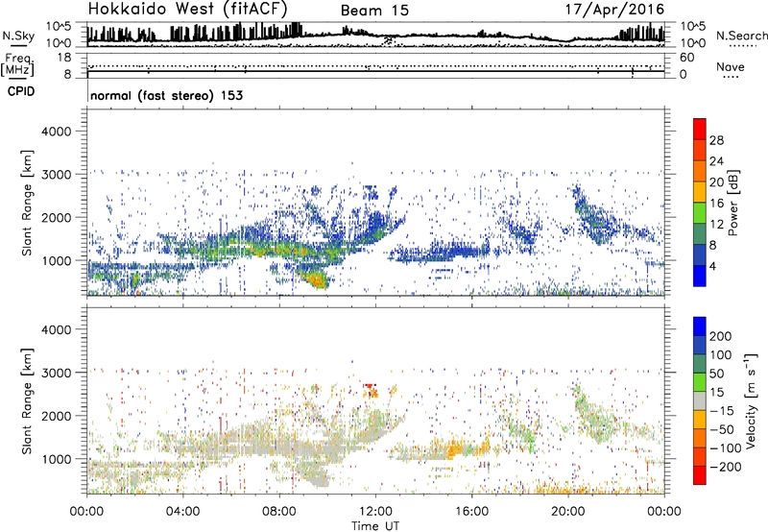Click the '04:00' time tick label
The width and height of the screenshot is (768, 532).
click(x=183, y=512)
